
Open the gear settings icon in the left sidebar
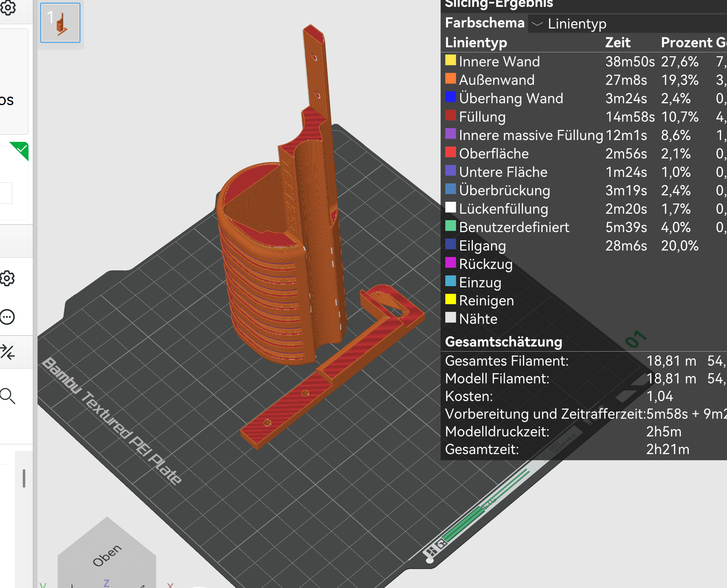click(x=7, y=278)
